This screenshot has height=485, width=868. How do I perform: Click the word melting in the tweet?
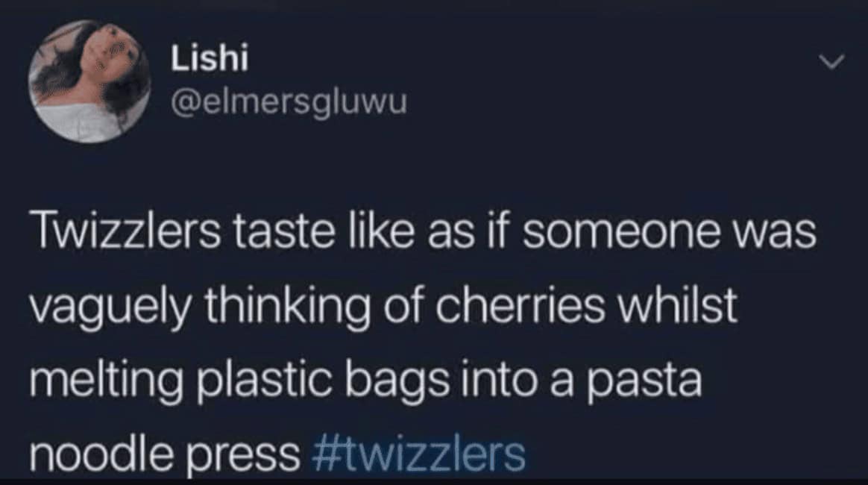pyautogui.click(x=107, y=382)
